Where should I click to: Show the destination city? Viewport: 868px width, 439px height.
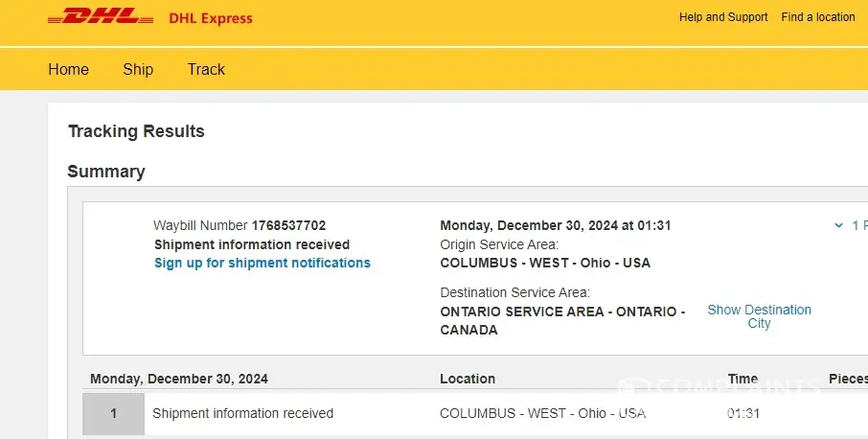(x=759, y=316)
